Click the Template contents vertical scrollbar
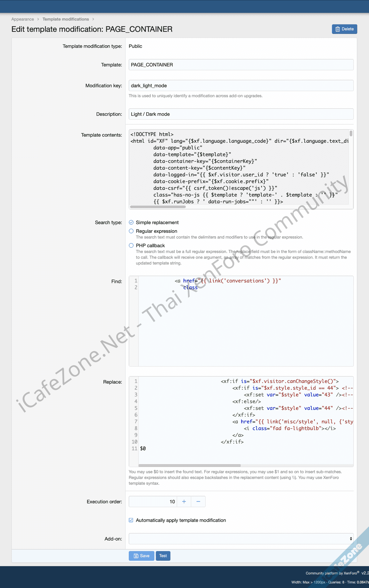The width and height of the screenshot is (369, 588). pyautogui.click(x=351, y=133)
